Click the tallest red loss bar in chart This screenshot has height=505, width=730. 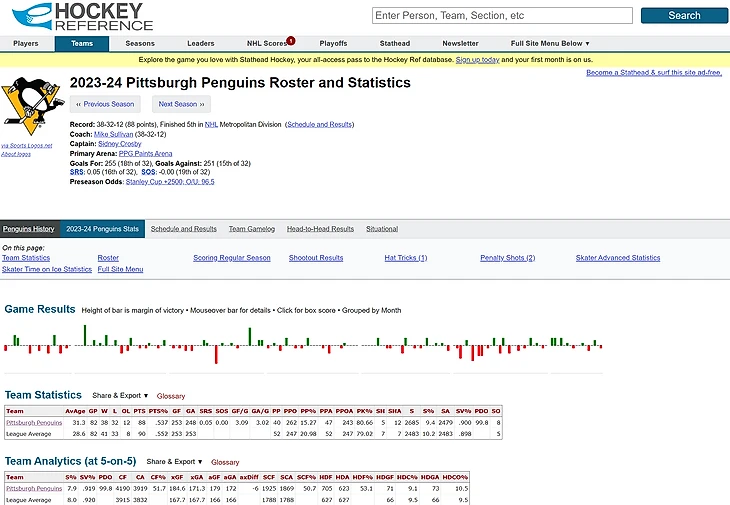[216, 355]
